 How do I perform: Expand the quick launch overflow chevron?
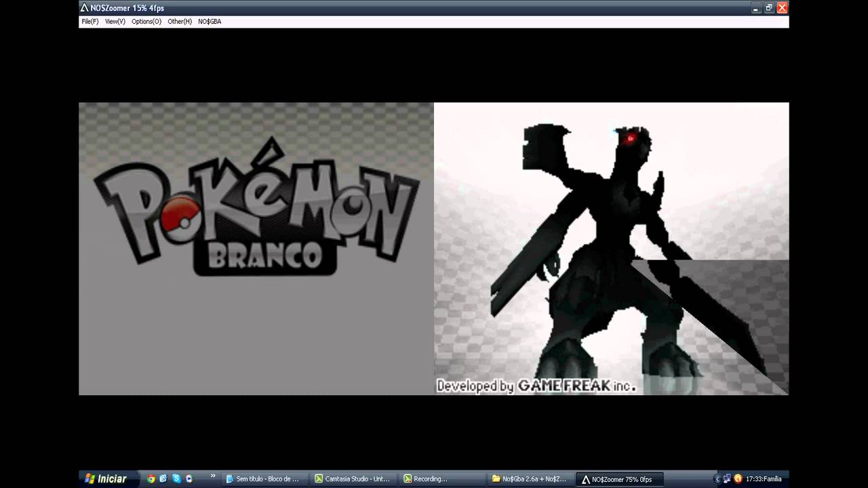click(x=213, y=476)
